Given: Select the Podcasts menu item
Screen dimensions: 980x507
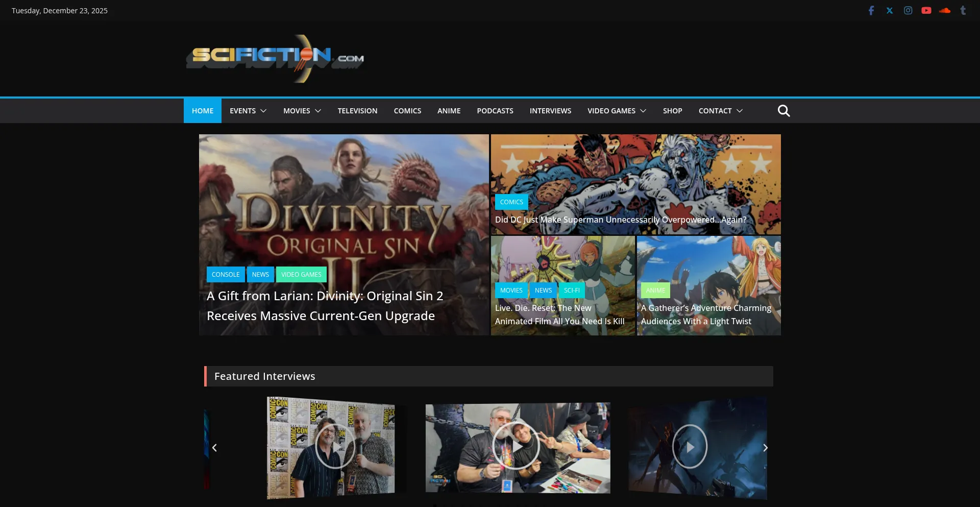Looking at the screenshot, I should (495, 111).
